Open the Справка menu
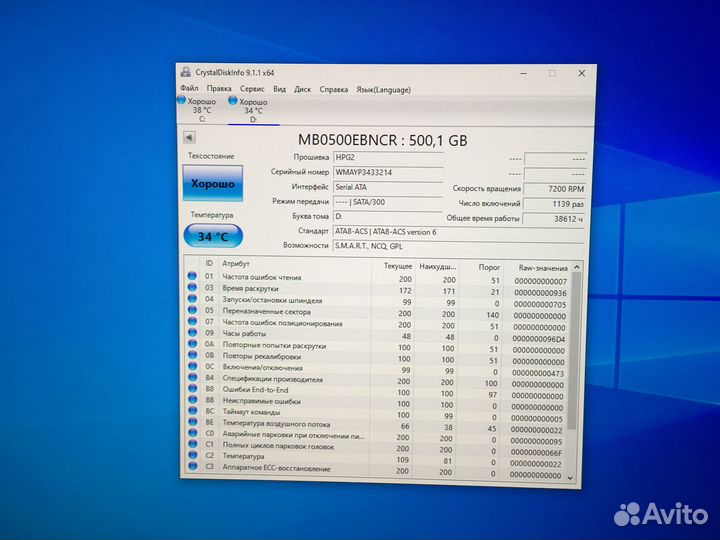Viewport: 720px width, 540px height. point(334,89)
